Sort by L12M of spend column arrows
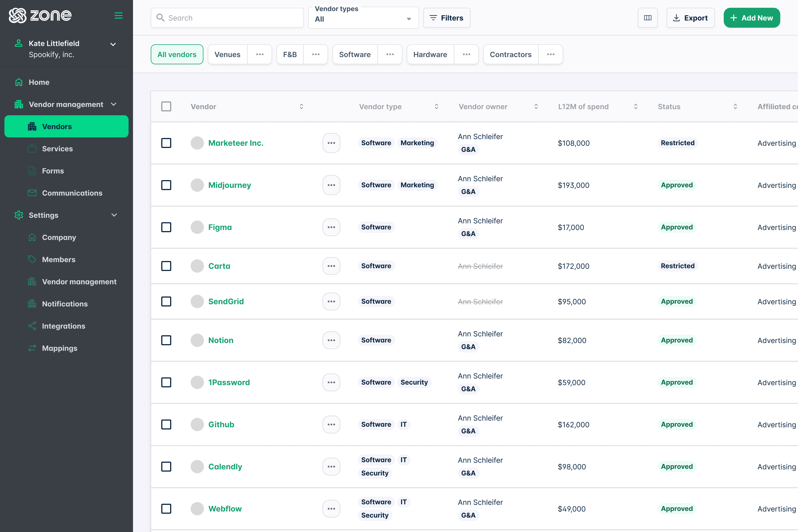 point(635,106)
